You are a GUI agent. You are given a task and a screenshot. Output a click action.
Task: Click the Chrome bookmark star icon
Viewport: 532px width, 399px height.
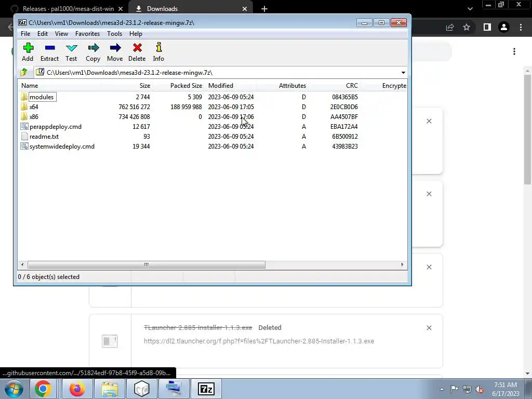[x=467, y=27]
